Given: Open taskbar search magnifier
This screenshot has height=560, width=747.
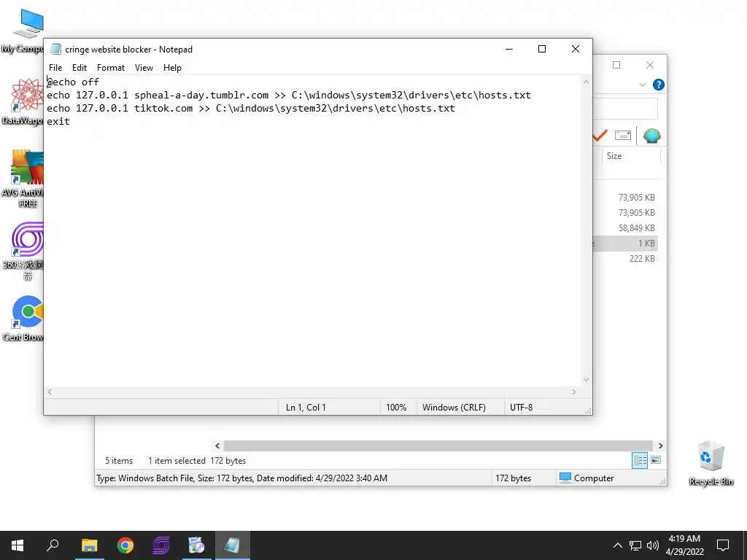Looking at the screenshot, I should pyautogui.click(x=53, y=545).
